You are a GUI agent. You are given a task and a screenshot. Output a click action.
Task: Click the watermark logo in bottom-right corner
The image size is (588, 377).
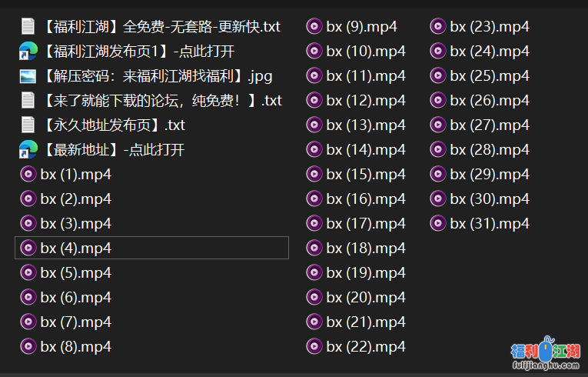click(545, 354)
